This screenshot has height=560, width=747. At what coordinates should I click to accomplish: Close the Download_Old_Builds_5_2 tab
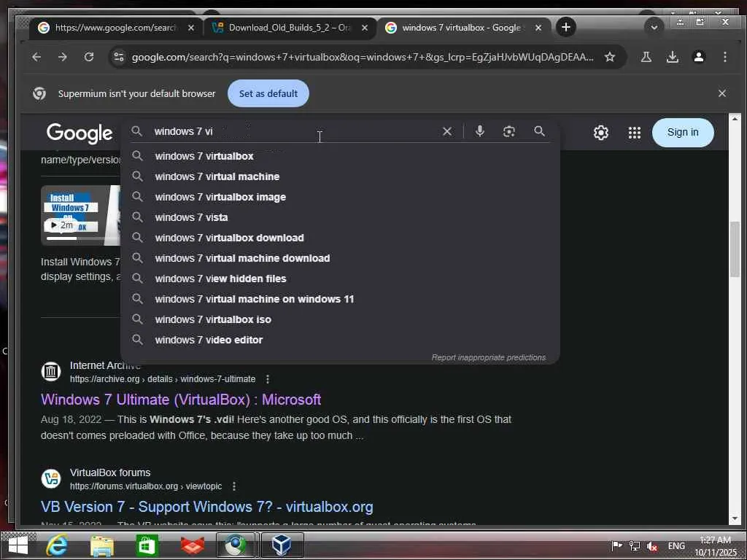[365, 28]
